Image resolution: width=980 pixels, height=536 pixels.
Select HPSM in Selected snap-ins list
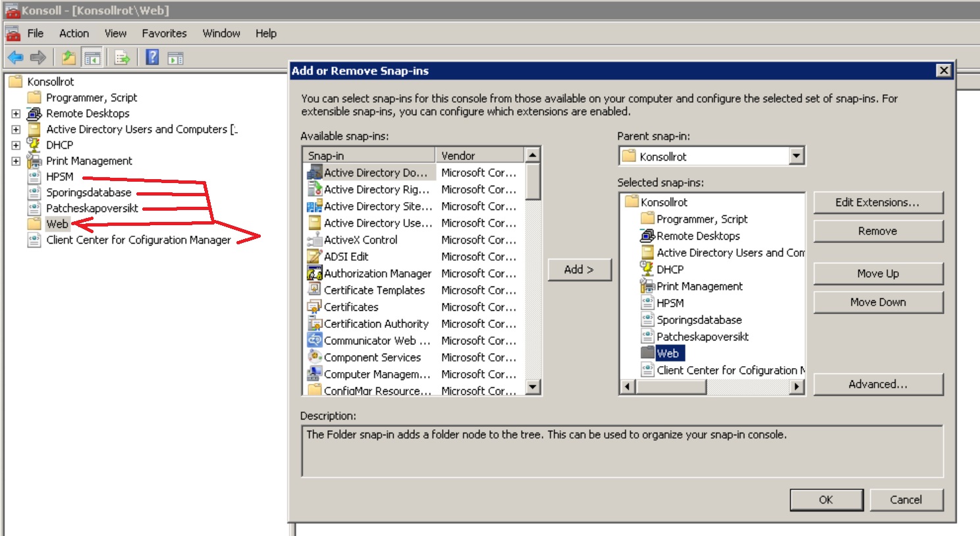click(670, 303)
